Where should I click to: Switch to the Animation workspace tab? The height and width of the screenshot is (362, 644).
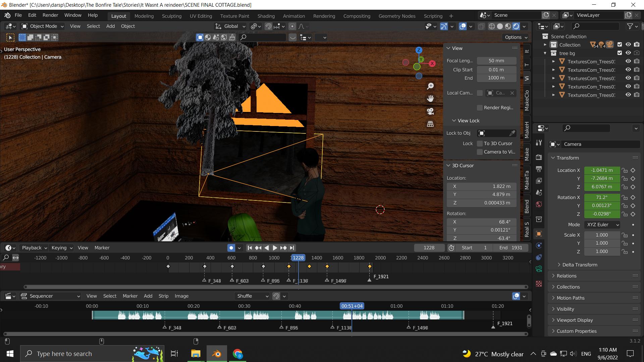[x=294, y=16]
